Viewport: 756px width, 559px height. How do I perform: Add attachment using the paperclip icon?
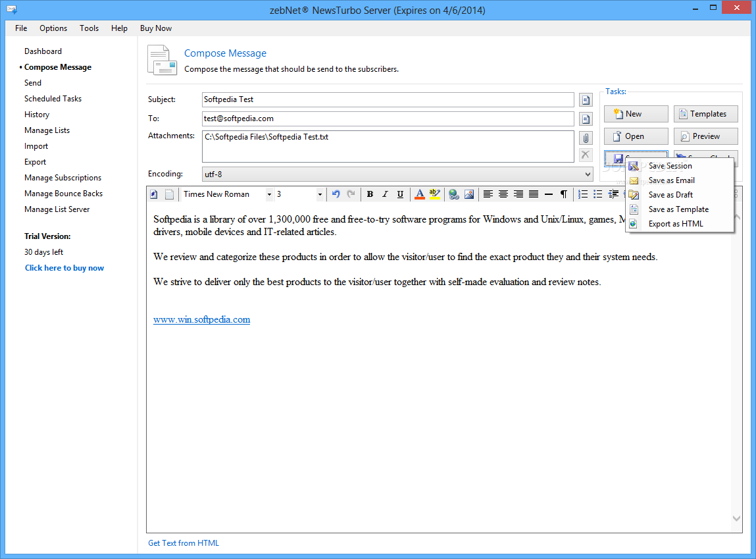586,138
